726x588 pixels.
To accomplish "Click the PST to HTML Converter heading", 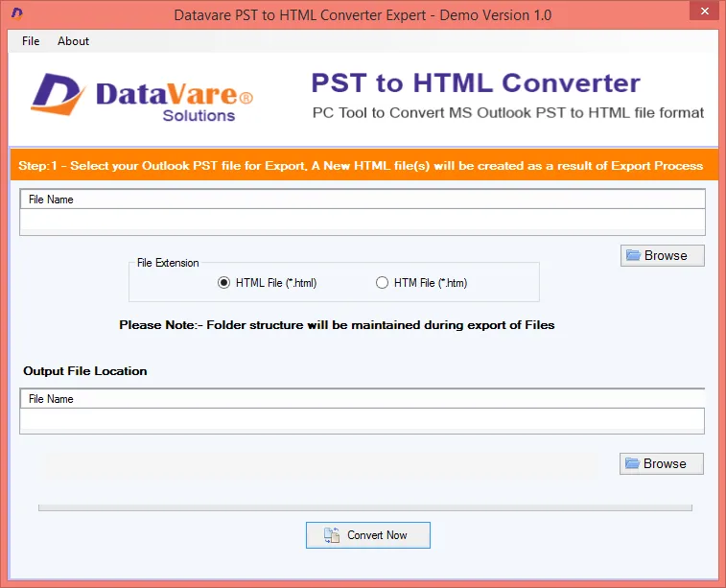I will pos(476,83).
